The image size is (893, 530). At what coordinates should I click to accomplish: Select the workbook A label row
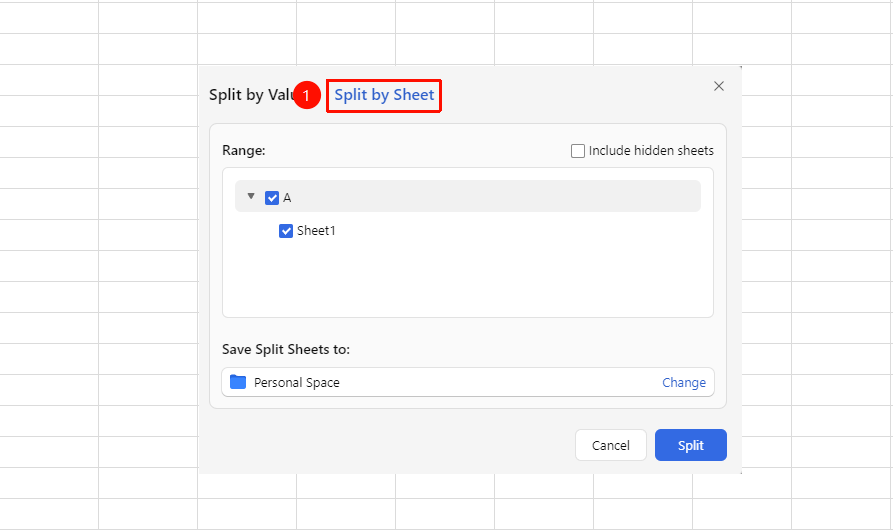(468, 196)
